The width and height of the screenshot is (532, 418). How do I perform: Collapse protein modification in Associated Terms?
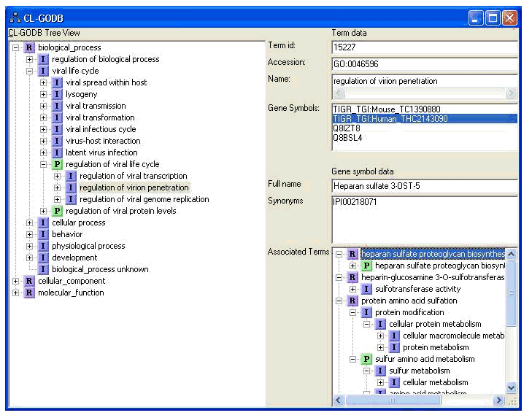coord(353,312)
